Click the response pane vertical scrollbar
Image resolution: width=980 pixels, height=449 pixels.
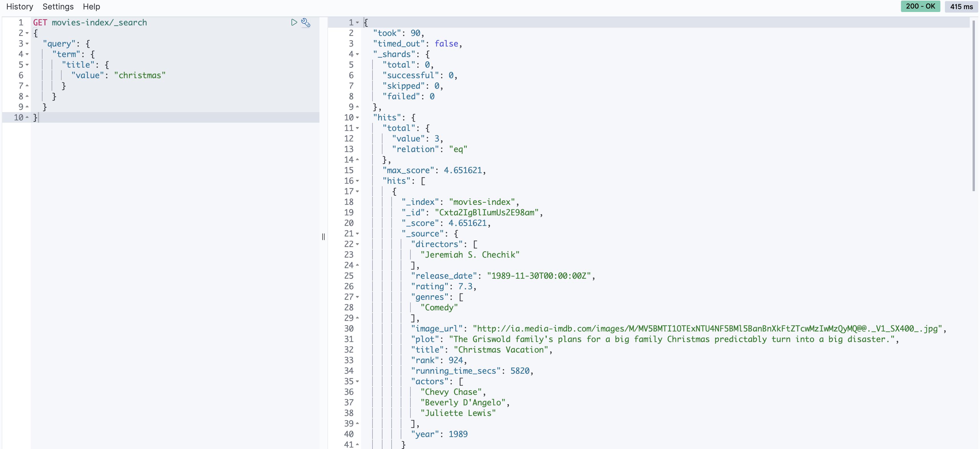[x=974, y=106]
